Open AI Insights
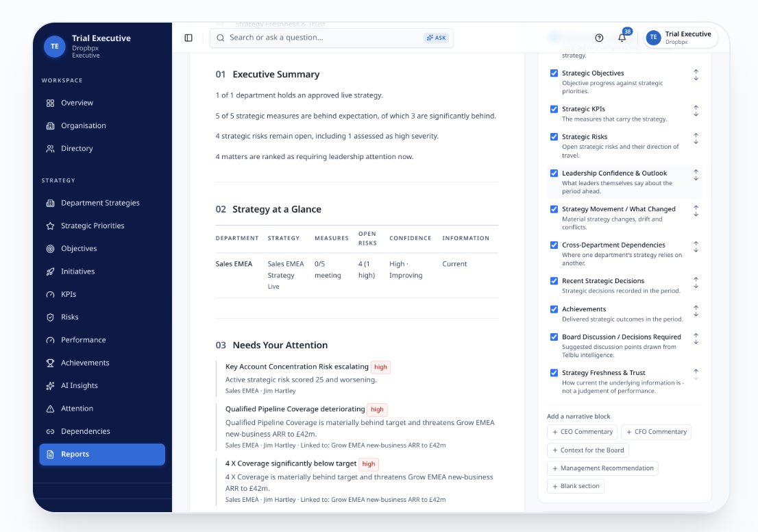The image size is (758, 532). (102, 385)
